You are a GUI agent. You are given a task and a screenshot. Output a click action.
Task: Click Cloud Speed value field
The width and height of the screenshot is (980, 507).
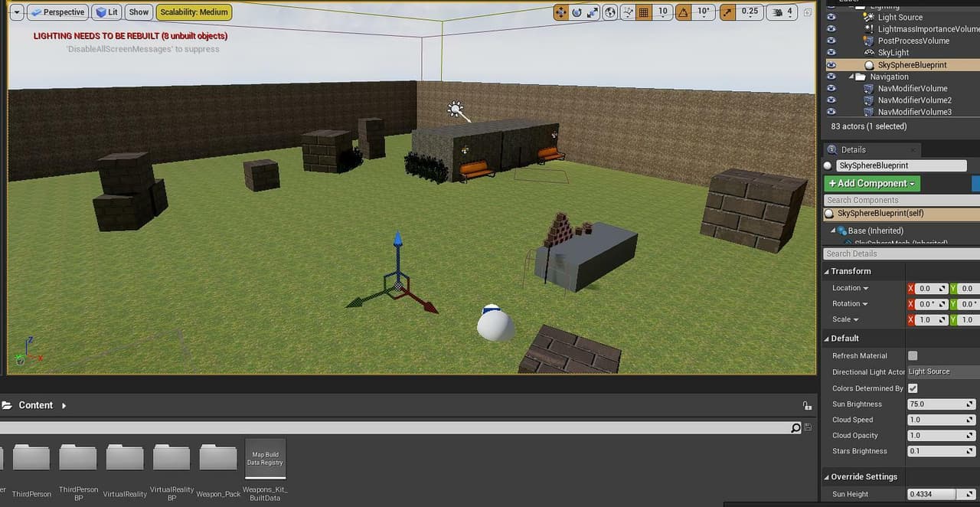(942, 420)
